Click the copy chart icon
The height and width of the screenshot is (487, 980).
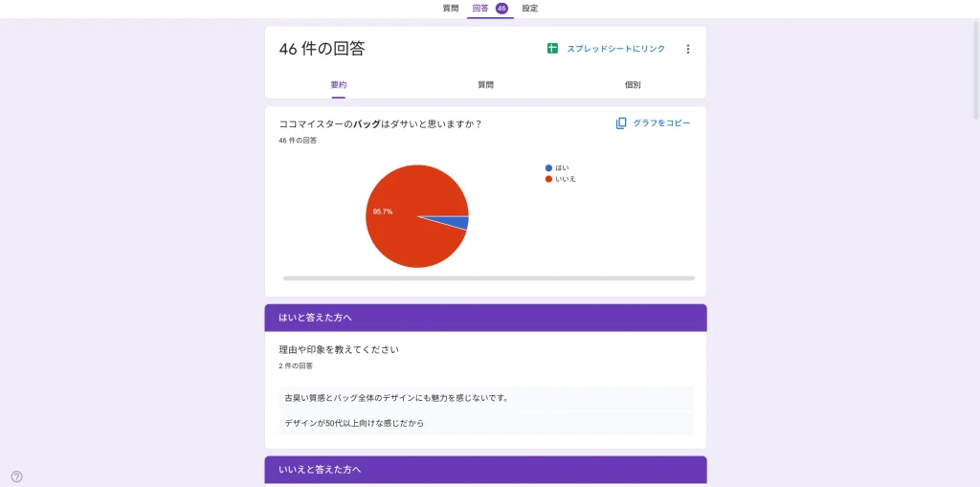pos(621,123)
